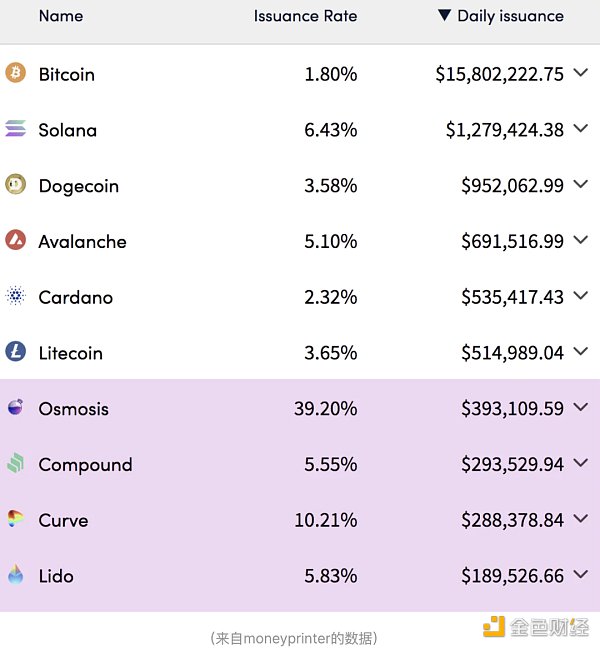
Task: Click the Compound logo icon
Action: click(15, 463)
